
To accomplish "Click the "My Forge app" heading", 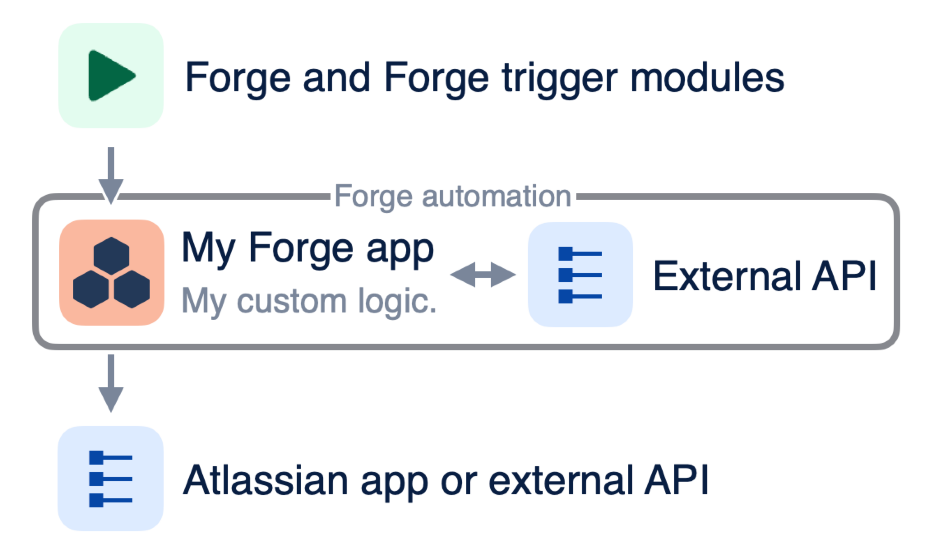I will pyautogui.click(x=307, y=248).
